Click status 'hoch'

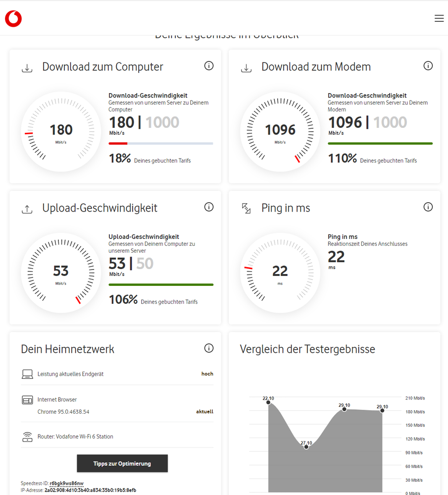coord(207,374)
